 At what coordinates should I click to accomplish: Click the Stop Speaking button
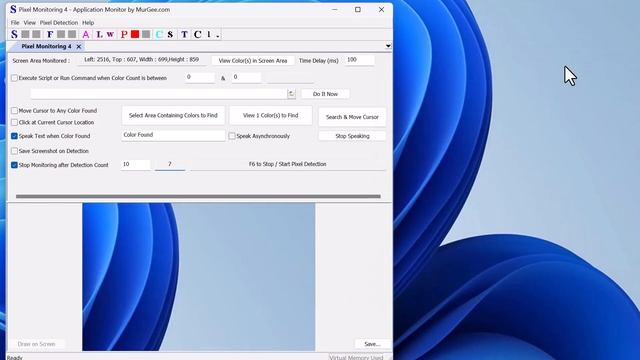coord(352,136)
